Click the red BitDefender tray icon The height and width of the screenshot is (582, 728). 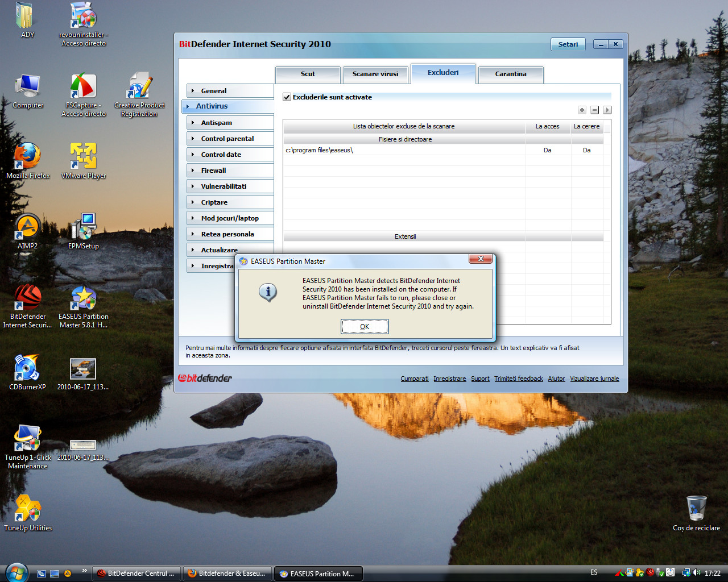pyautogui.click(x=650, y=573)
